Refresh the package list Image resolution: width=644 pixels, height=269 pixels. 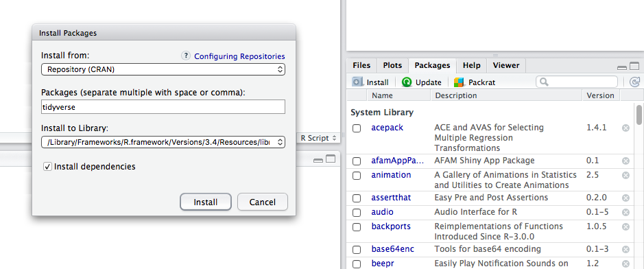(x=635, y=82)
